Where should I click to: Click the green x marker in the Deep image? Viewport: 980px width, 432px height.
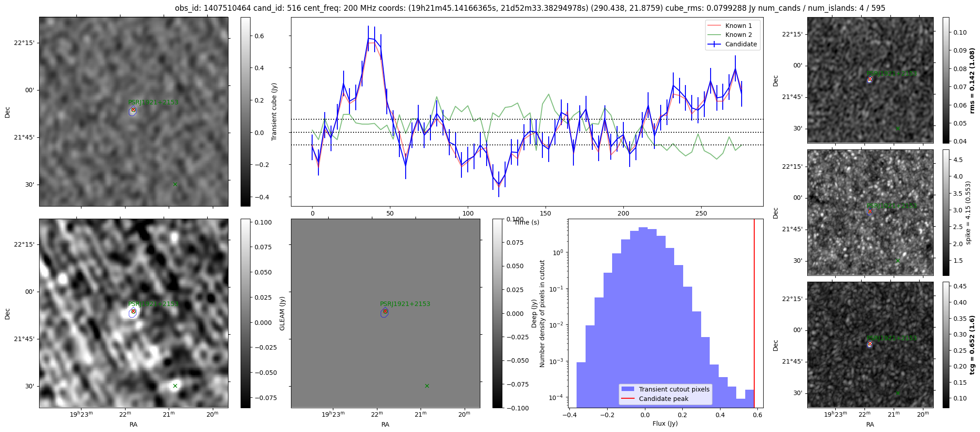point(175,386)
